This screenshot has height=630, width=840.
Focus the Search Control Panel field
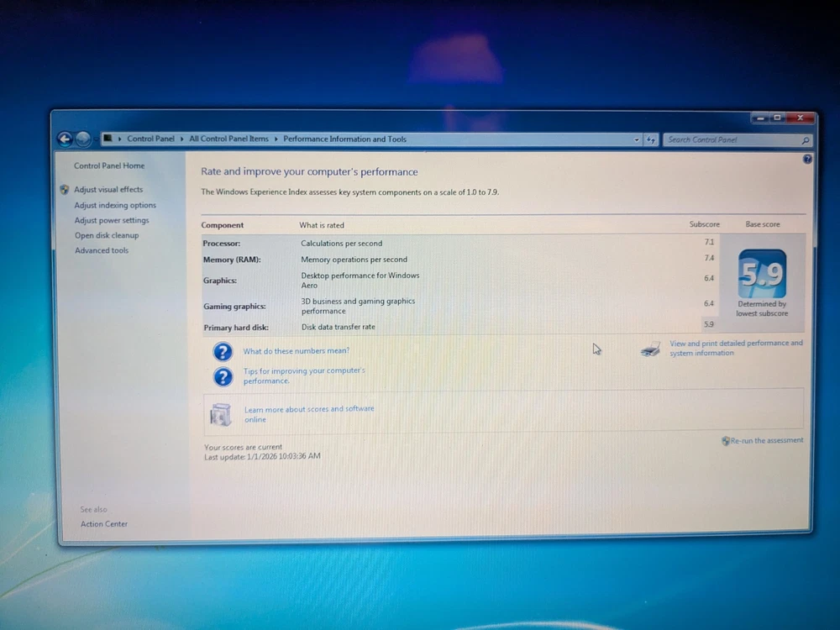(731, 140)
